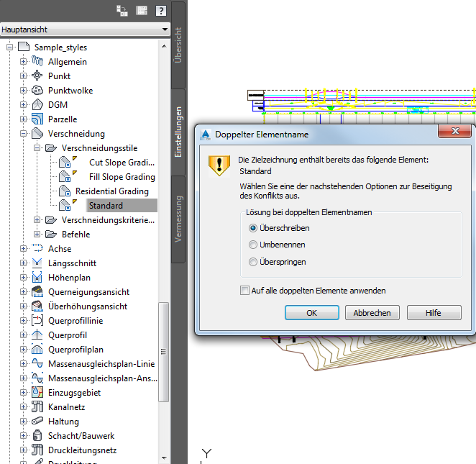Click the tree scrollbar up arrow
Image resolution: width=476 pixels, height=464 pixels.
(x=164, y=46)
